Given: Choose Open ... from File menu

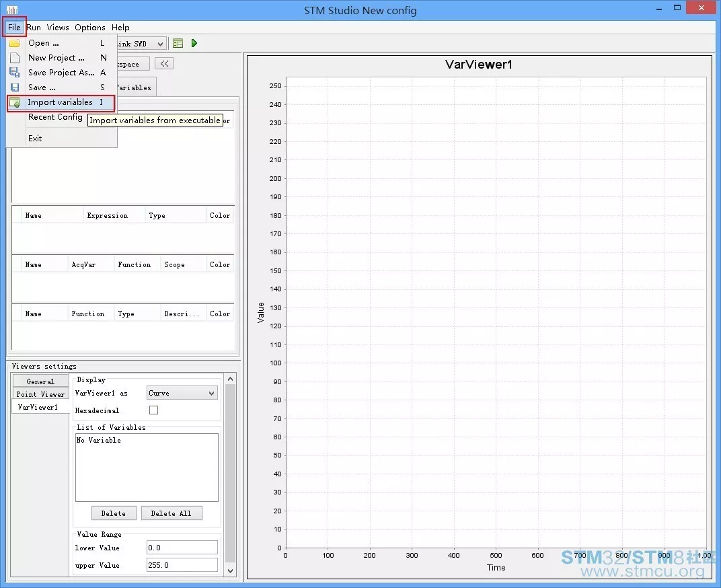Looking at the screenshot, I should pos(62,43).
